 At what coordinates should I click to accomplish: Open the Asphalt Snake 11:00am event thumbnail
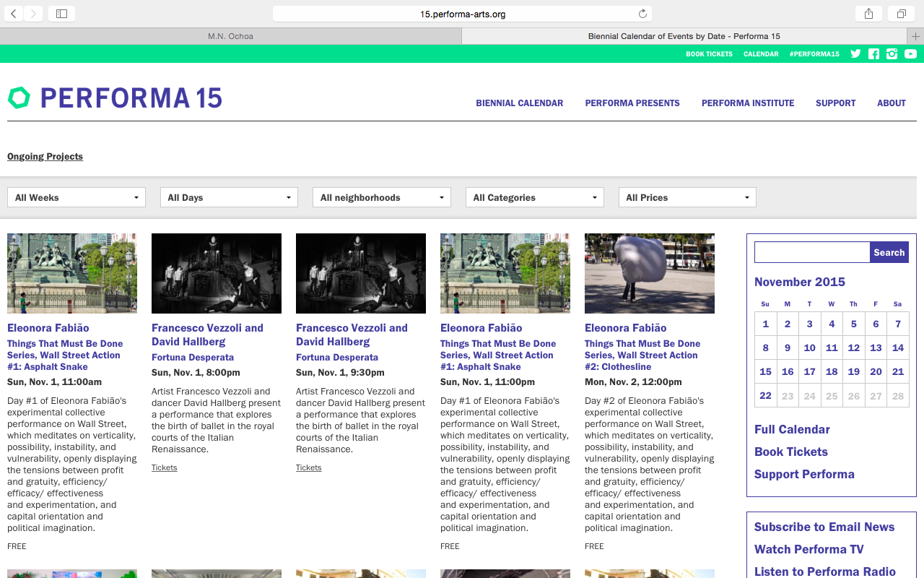(x=72, y=273)
